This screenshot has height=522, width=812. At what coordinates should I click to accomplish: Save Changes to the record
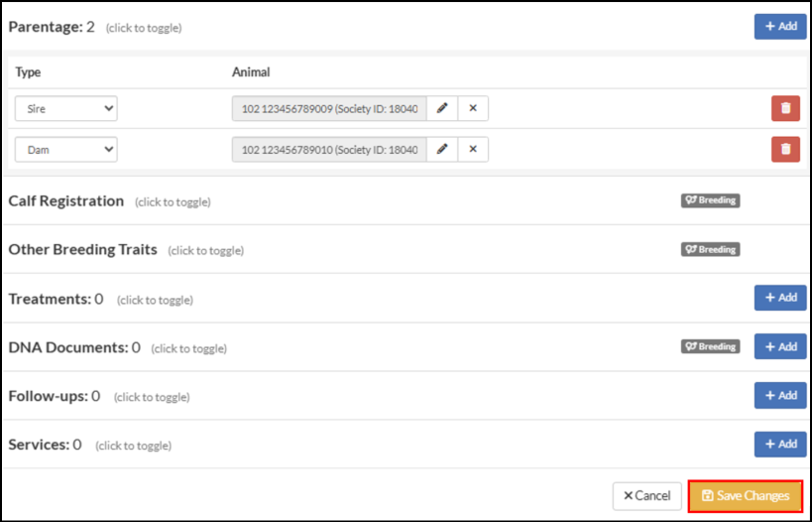click(x=746, y=496)
